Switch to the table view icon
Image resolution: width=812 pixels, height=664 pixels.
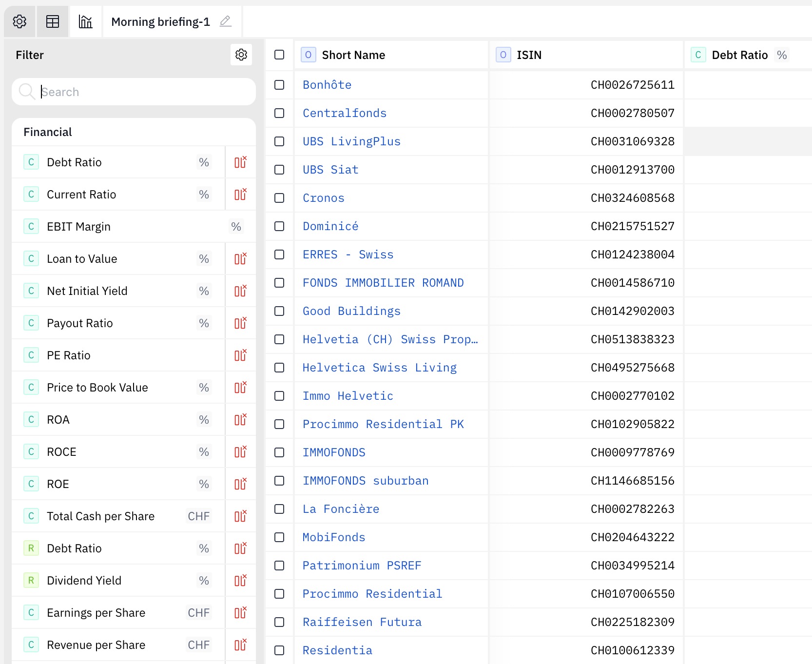[x=53, y=21]
